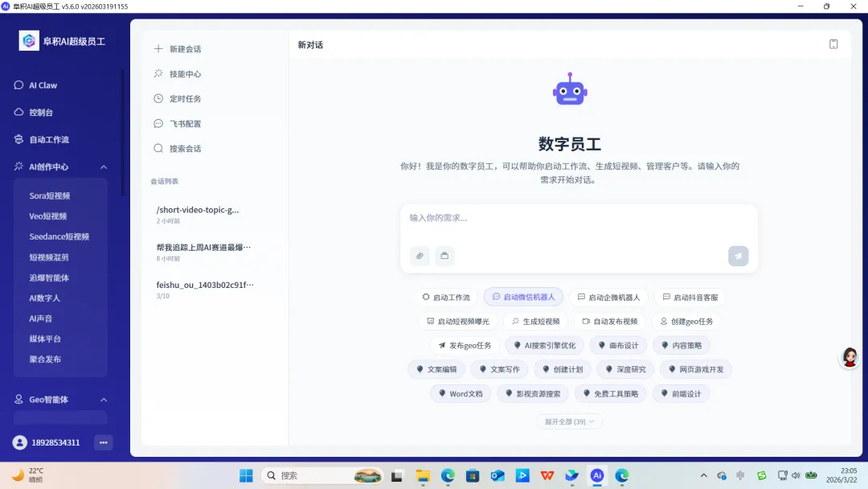Select AI数字人
The image size is (868, 489).
(x=45, y=298)
